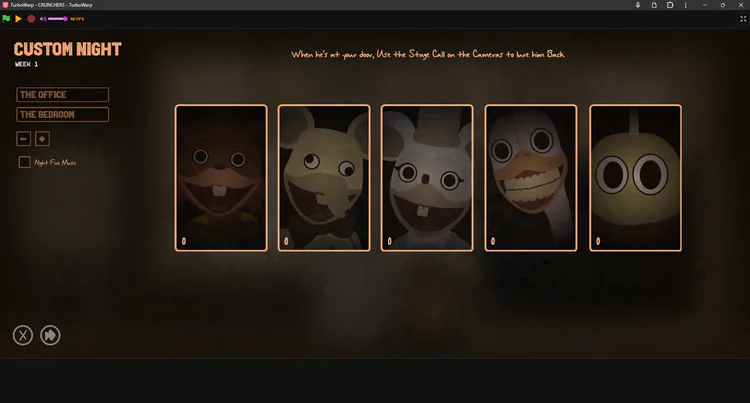Enable the Night Five Music checkbox
This screenshot has height=403, width=750.
pos(24,162)
